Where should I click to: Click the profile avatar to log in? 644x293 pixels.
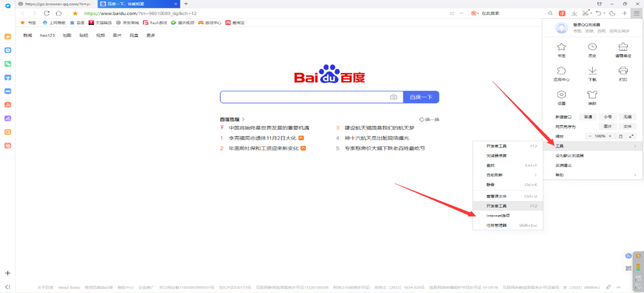pyautogui.click(x=561, y=28)
